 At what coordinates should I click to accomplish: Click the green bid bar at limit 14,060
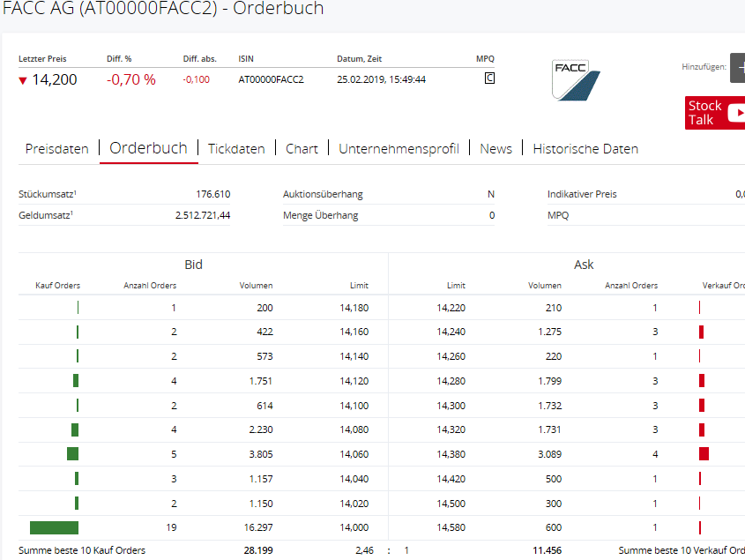tap(72, 453)
